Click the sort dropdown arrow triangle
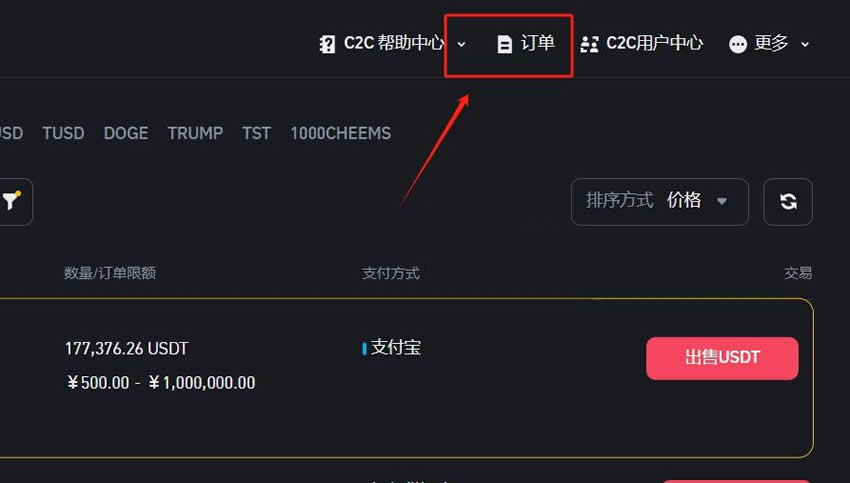 (x=722, y=202)
